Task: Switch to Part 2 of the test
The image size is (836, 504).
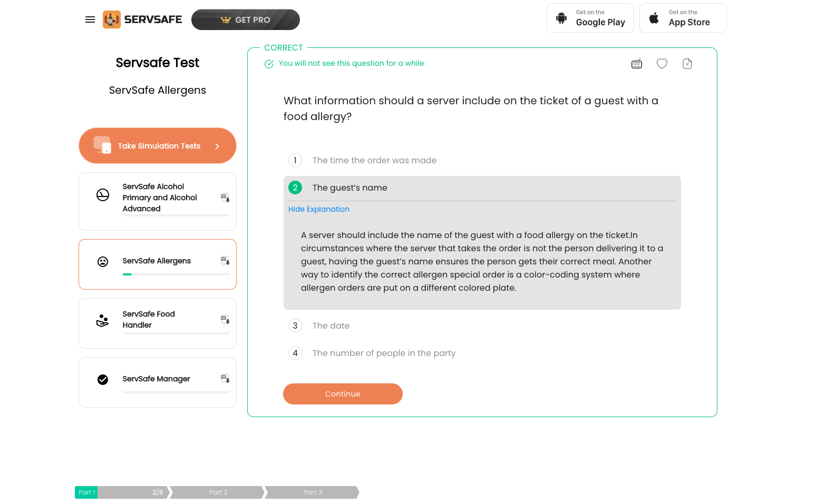Action: (x=217, y=492)
